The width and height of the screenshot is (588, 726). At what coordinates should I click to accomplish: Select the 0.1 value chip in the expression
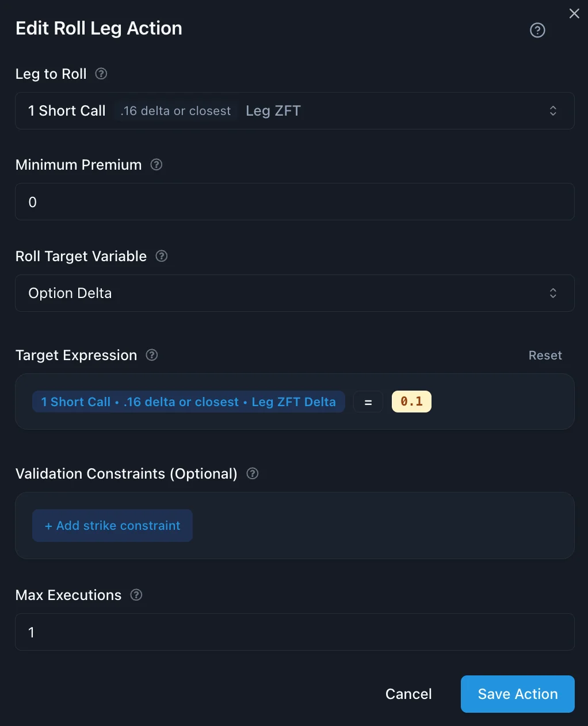[x=411, y=402]
